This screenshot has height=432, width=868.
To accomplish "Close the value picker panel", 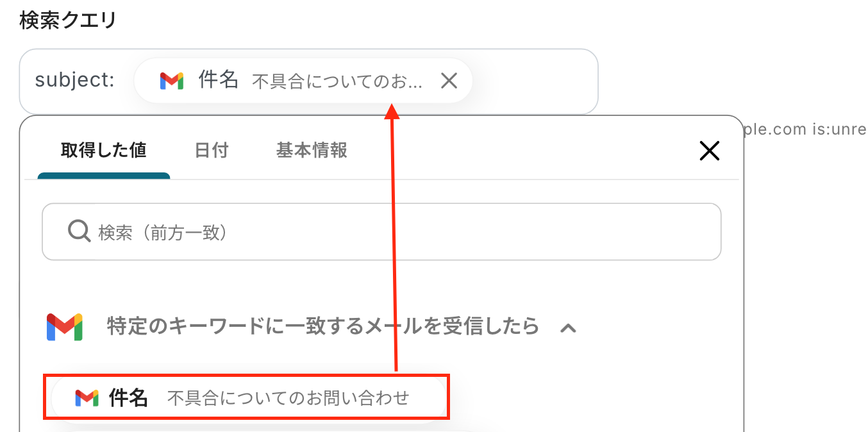I will 709,151.
